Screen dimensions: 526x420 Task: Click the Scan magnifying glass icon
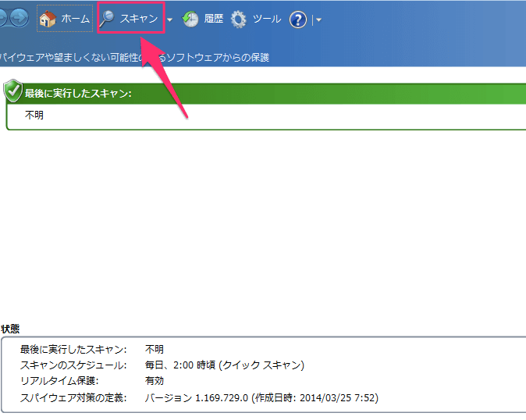click(108, 19)
